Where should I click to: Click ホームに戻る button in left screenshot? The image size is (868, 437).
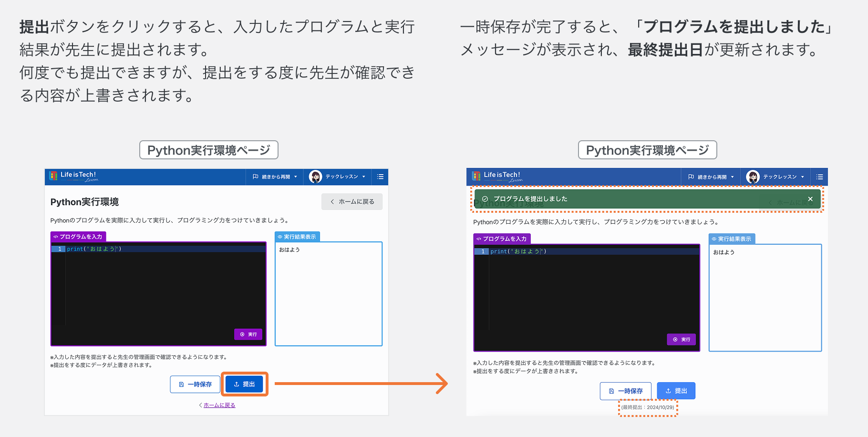pyautogui.click(x=352, y=201)
